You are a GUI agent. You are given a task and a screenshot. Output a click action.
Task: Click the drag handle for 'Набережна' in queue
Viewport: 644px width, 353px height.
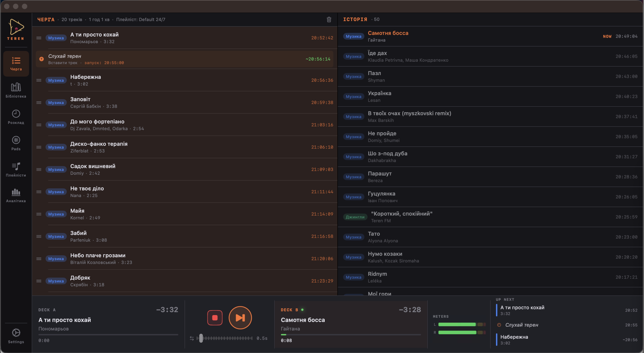pyautogui.click(x=39, y=80)
